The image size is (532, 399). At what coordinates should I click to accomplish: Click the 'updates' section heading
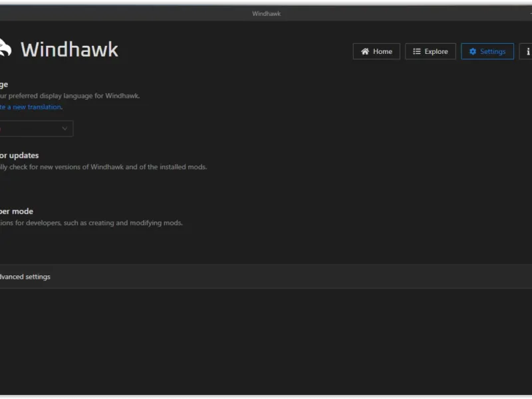19,156
